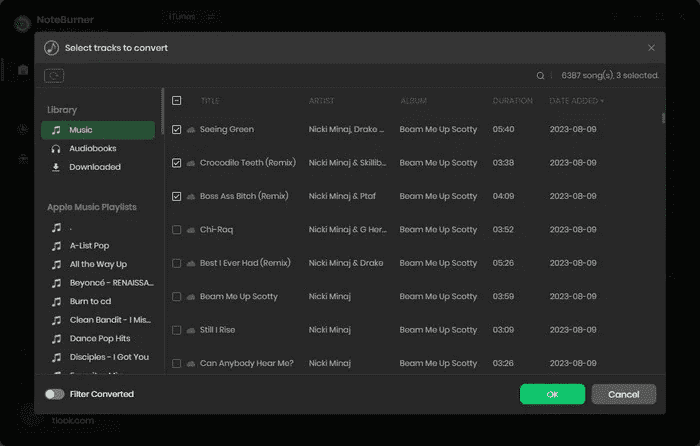Click the sidebar vertical scrollbar
Viewport: 700px width, 446px height.
pyautogui.click(x=162, y=112)
